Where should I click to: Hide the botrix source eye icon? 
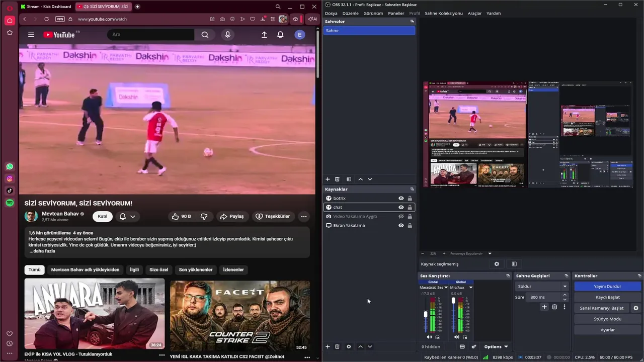pos(401,198)
